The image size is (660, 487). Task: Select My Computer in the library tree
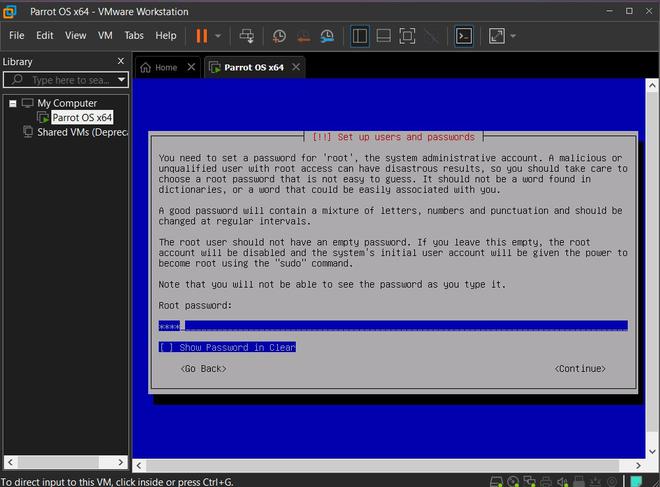click(x=67, y=103)
